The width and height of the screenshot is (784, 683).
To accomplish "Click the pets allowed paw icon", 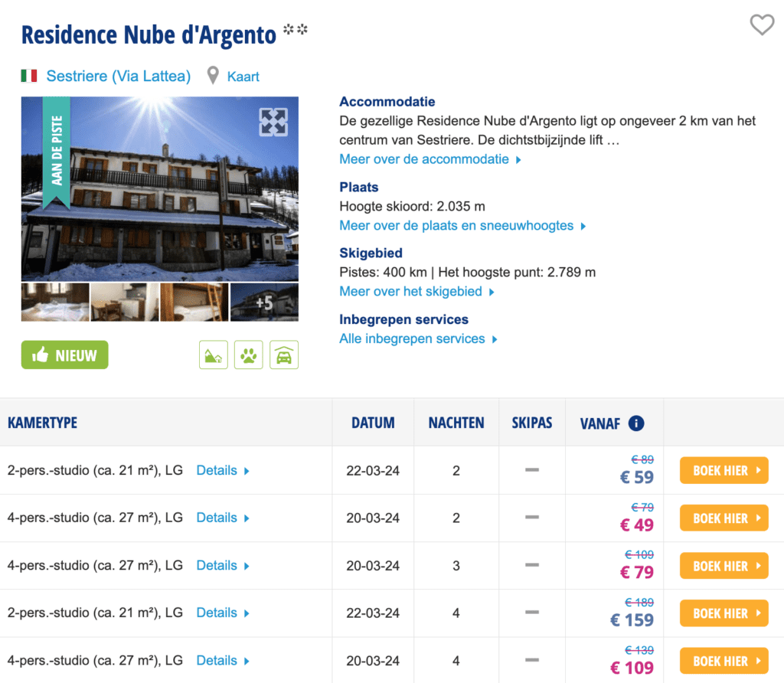I will click(248, 355).
